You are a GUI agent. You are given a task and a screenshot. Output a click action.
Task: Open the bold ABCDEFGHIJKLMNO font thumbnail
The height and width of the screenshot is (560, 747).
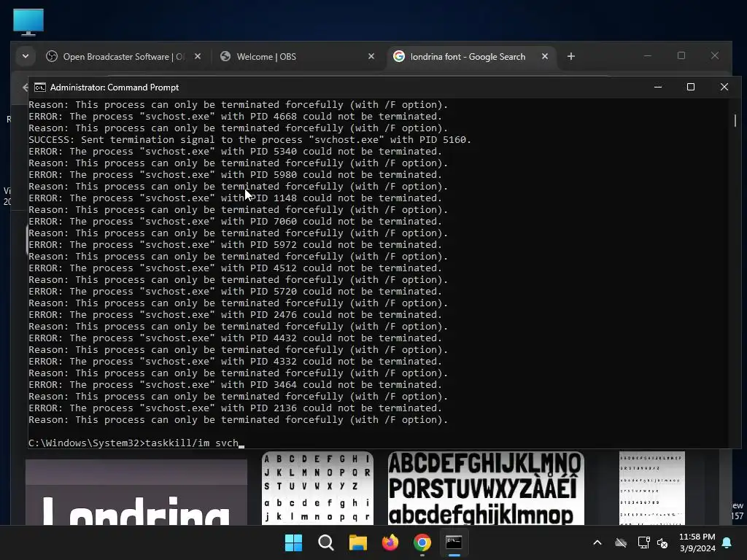(x=486, y=488)
